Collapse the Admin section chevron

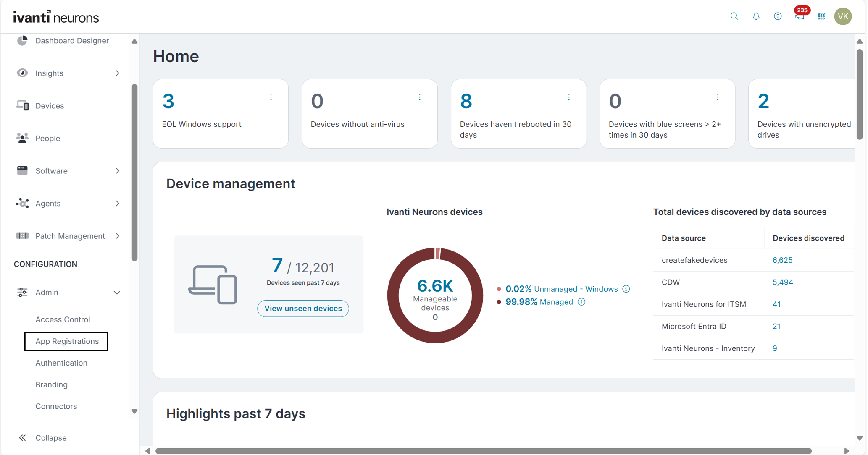pyautogui.click(x=117, y=293)
